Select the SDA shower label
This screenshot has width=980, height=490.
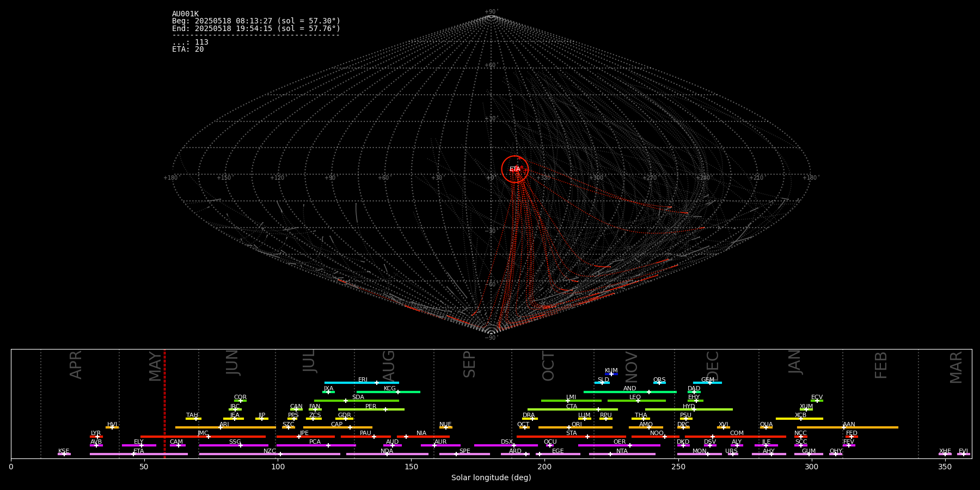pyautogui.click(x=358, y=397)
